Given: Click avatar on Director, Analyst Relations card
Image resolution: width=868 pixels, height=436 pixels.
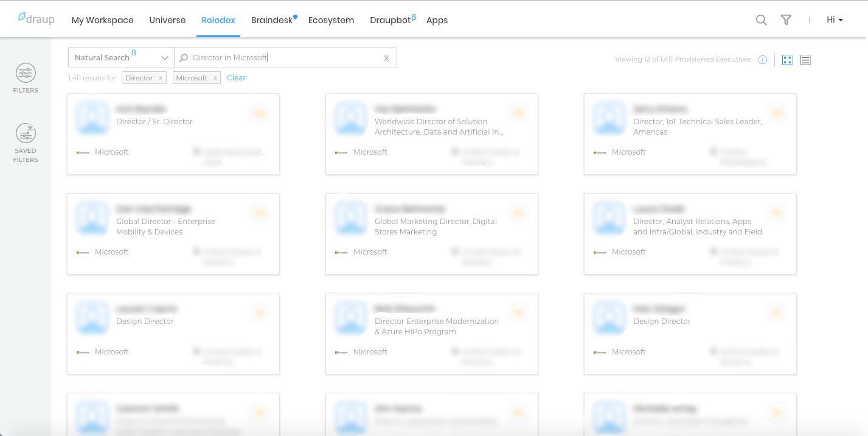Looking at the screenshot, I should click(609, 217).
